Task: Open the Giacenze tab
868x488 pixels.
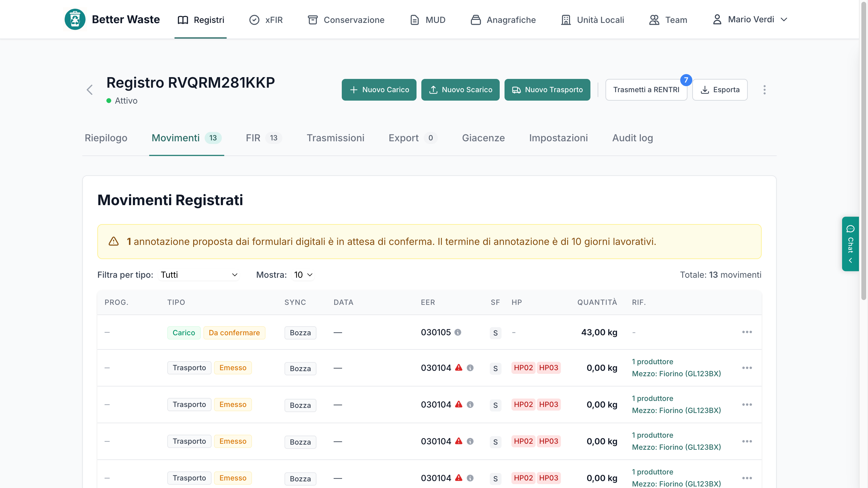Action: tap(483, 138)
